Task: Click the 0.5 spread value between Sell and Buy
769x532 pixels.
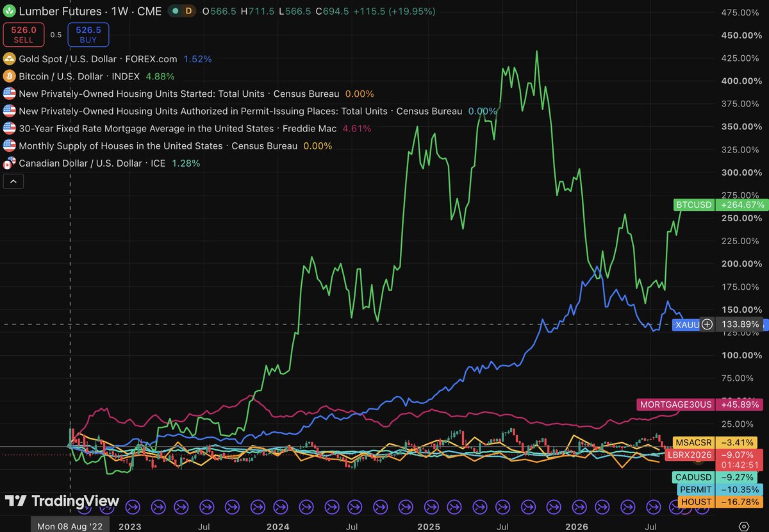Action: point(56,35)
